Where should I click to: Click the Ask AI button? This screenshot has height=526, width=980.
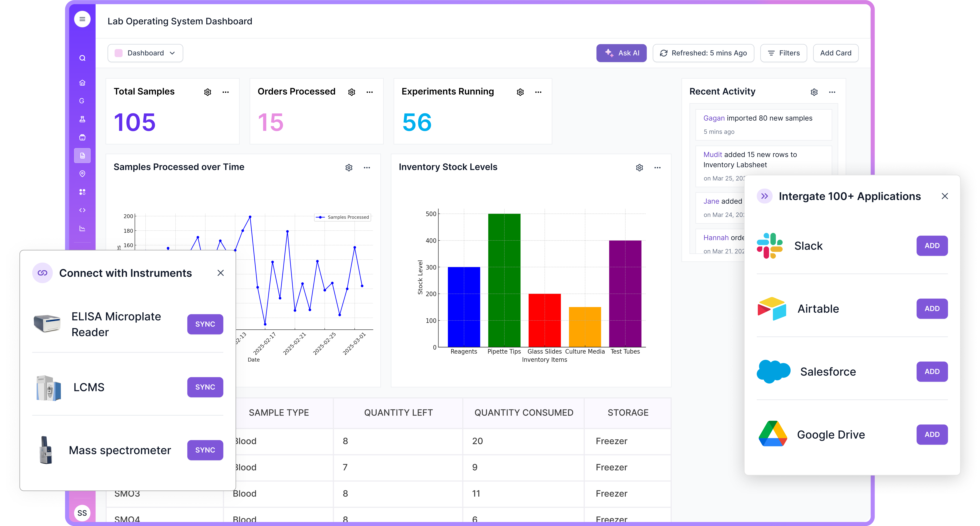[x=621, y=53]
